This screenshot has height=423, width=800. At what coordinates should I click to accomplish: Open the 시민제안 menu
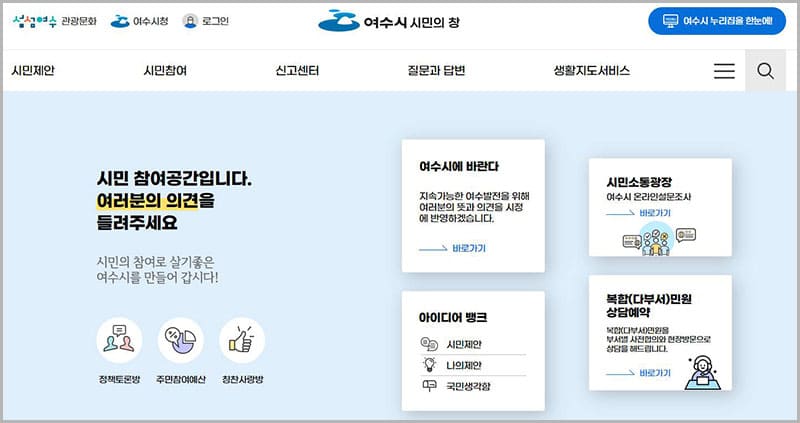click(33, 71)
